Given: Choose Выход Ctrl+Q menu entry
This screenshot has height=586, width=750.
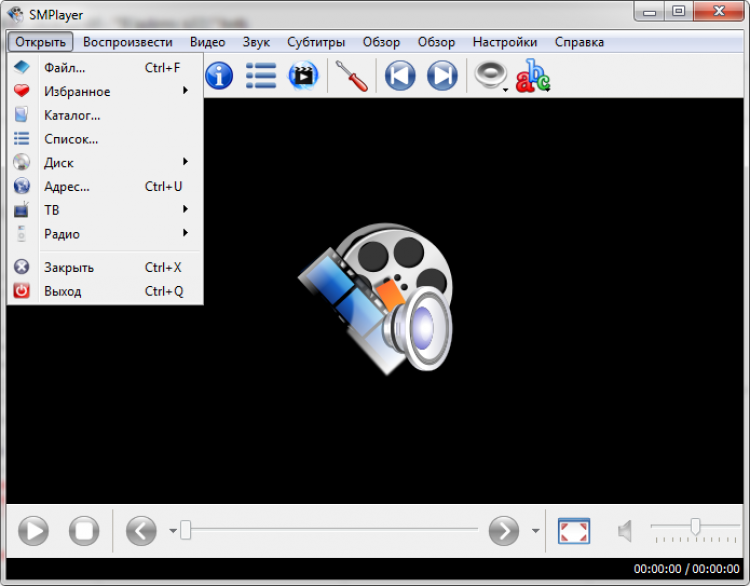Looking at the screenshot, I should point(106,291).
